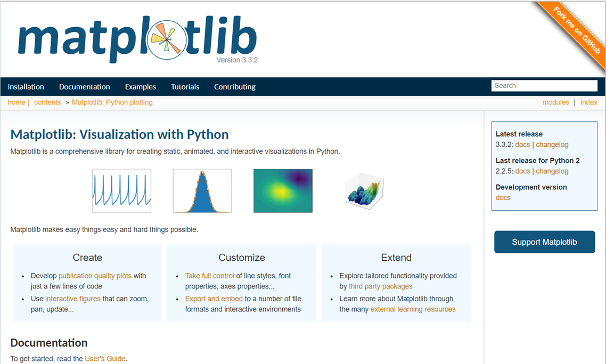The image size is (606, 364).
Task: Click the 'Customize' card heading
Action: click(242, 258)
